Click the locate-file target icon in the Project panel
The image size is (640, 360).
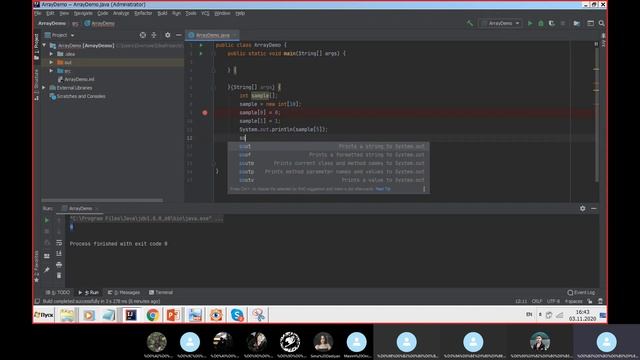pos(142,35)
